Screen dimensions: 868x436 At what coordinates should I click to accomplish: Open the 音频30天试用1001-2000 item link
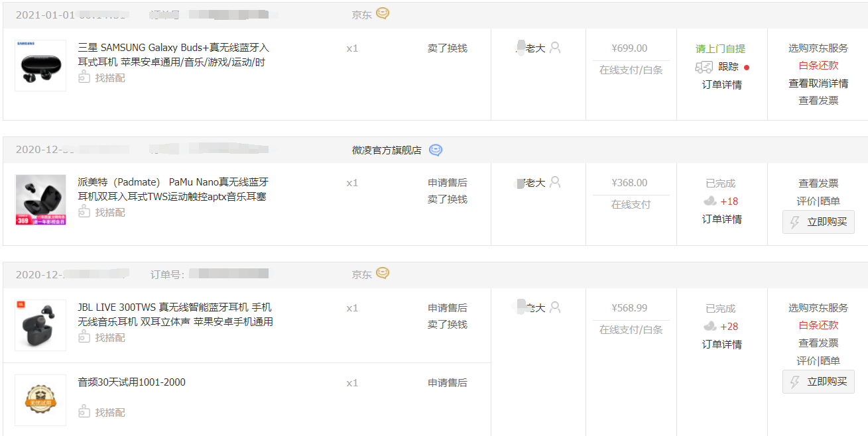tap(132, 382)
